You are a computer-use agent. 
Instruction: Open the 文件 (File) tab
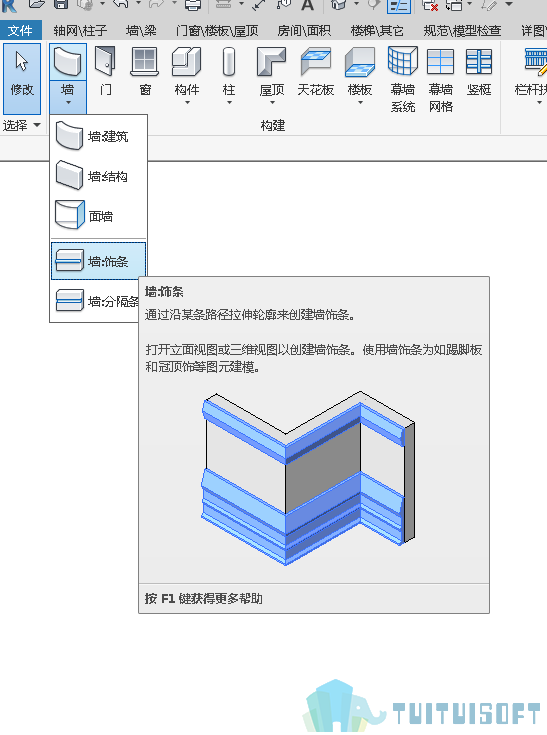click(x=21, y=30)
